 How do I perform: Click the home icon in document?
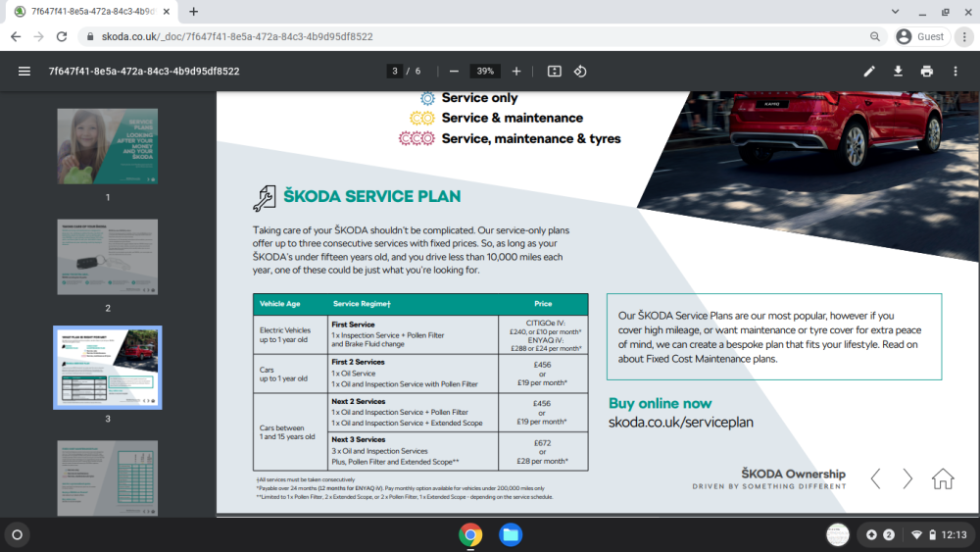(x=943, y=478)
